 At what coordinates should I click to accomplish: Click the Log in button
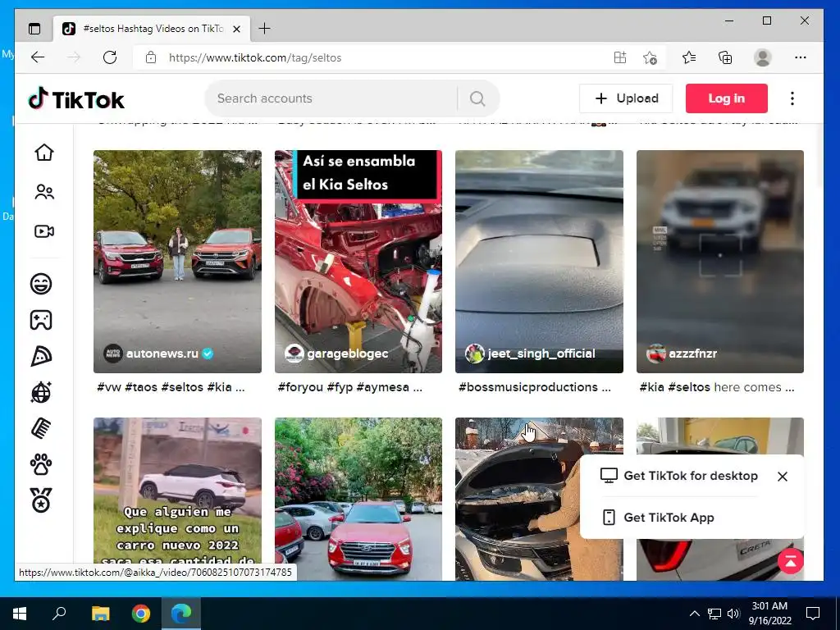(x=727, y=98)
